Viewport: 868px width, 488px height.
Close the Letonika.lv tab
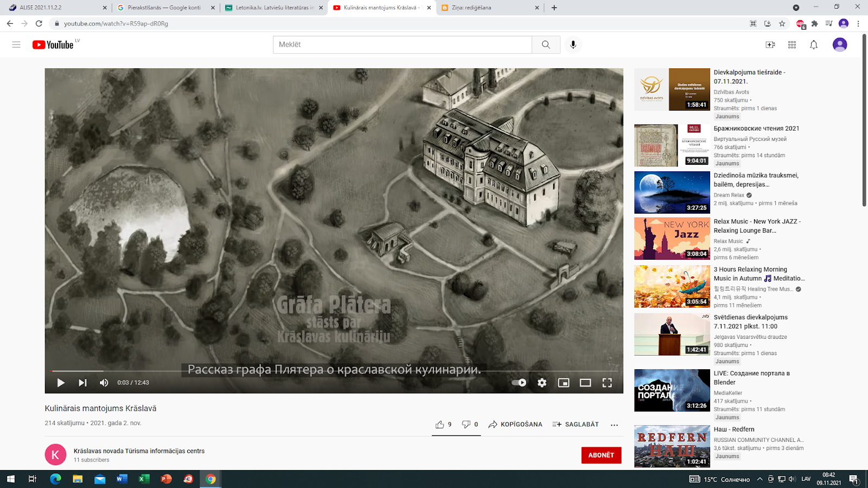(321, 8)
